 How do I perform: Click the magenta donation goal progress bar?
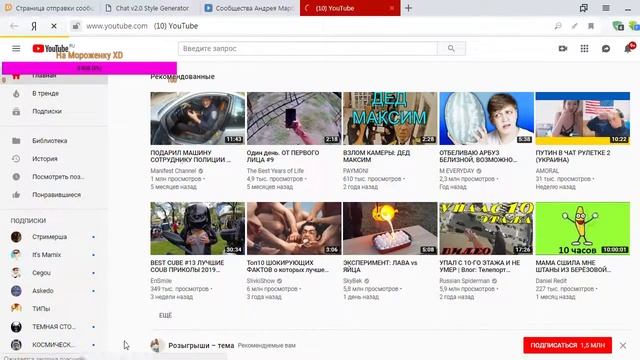point(89,68)
